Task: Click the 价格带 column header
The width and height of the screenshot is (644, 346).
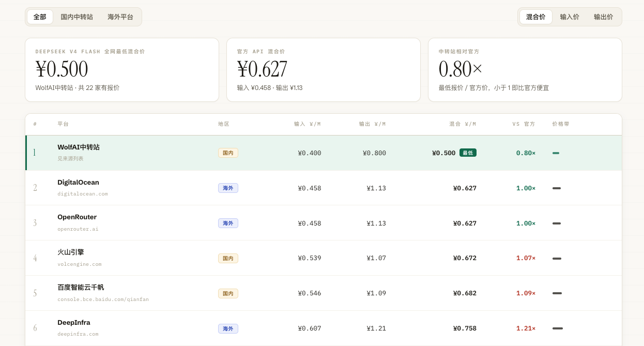Action: [561, 124]
